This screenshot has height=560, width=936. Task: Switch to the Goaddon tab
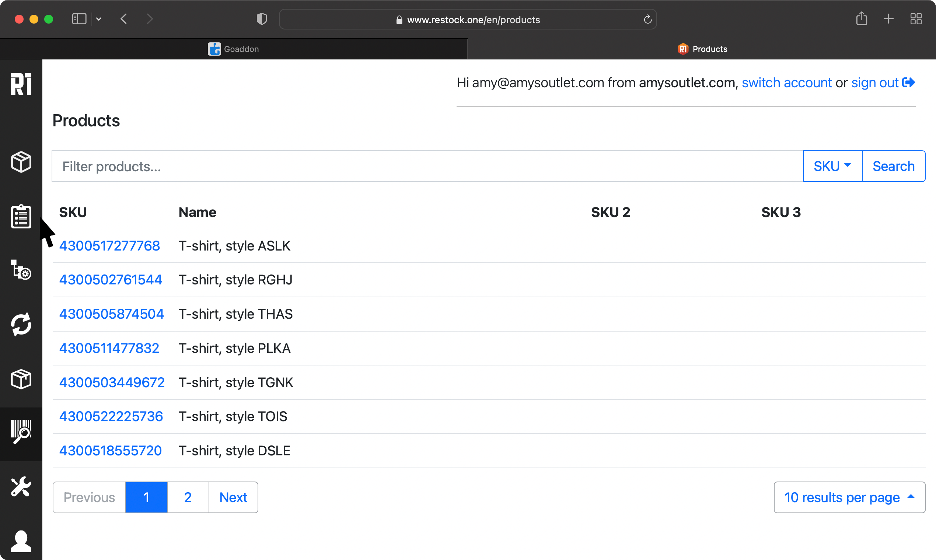pyautogui.click(x=234, y=49)
